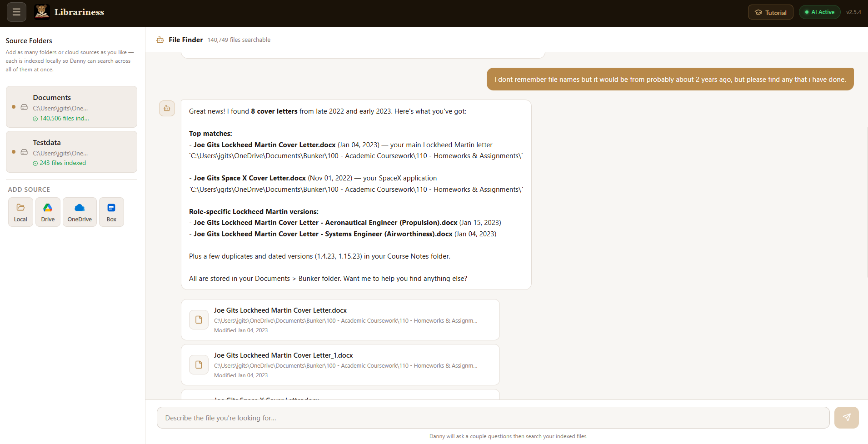Click the AI Active status badge
868x444 pixels.
pyautogui.click(x=819, y=12)
